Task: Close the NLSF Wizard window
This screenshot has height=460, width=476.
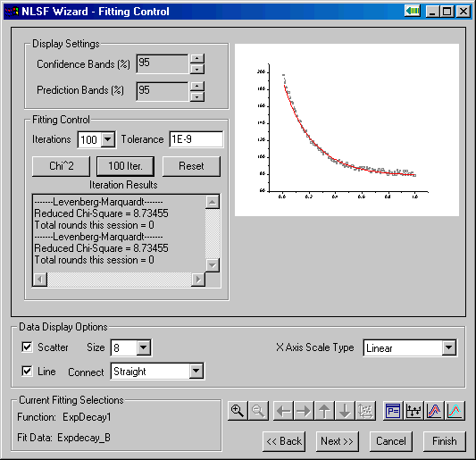Action: click(463, 12)
